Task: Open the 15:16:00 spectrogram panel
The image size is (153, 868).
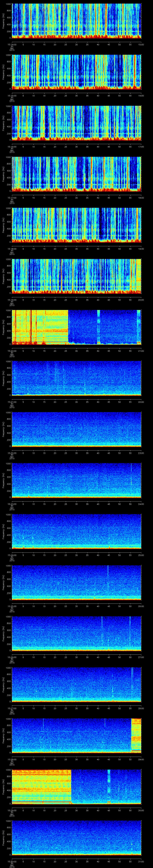Action: 76,123
